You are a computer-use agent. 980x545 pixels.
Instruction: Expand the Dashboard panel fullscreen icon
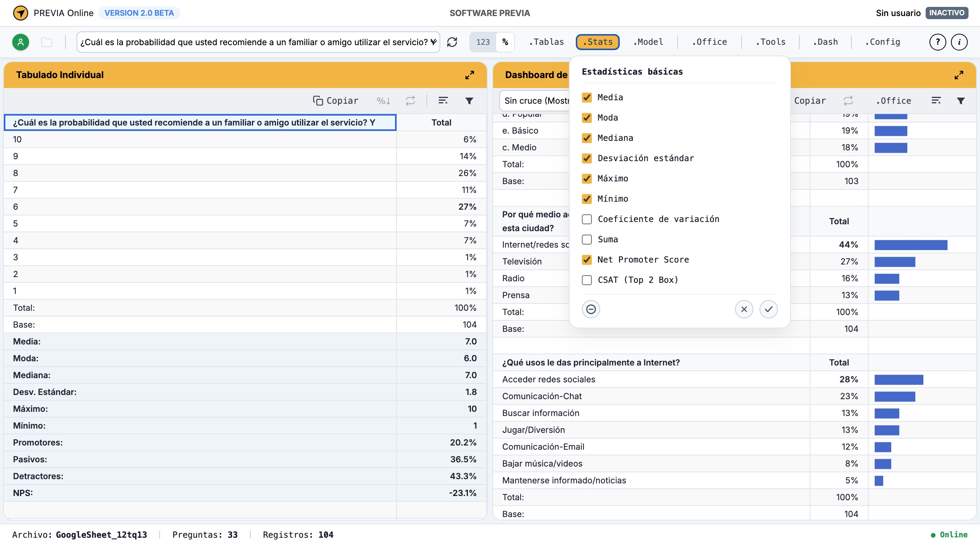(x=959, y=75)
